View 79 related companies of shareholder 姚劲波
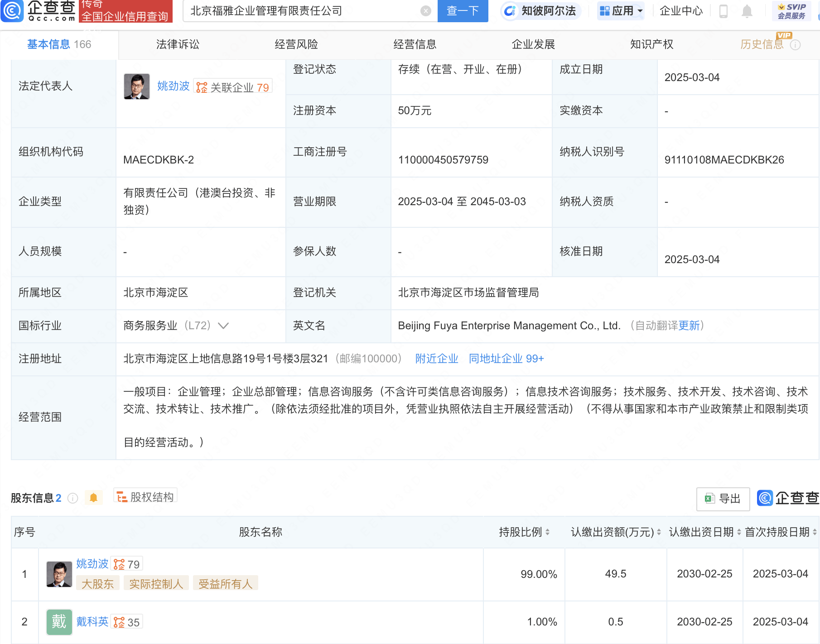Viewport: 820px width, 644px height. pos(127,564)
